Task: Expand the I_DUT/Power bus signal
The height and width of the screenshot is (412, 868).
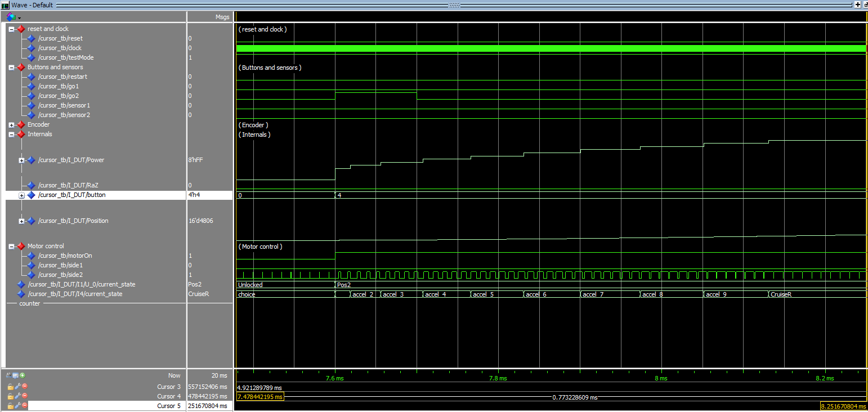Action: click(x=21, y=160)
